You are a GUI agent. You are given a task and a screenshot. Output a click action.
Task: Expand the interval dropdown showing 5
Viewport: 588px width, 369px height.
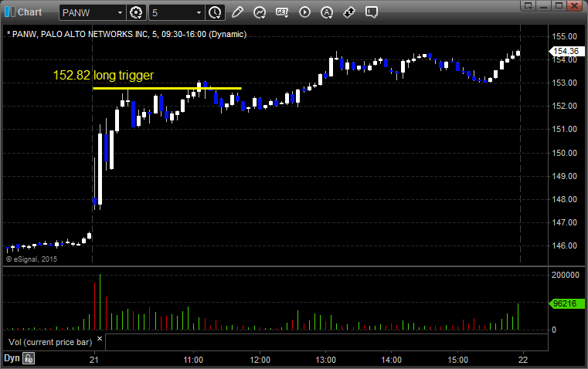[199, 12]
